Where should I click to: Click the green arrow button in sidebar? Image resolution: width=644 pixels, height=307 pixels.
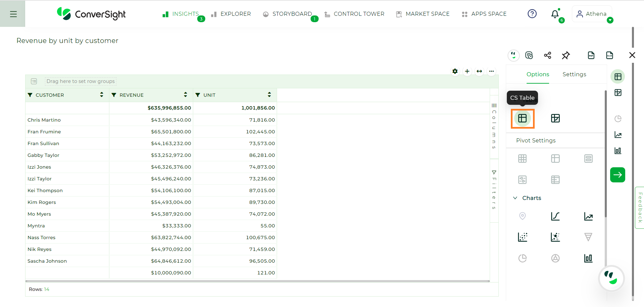tap(618, 175)
